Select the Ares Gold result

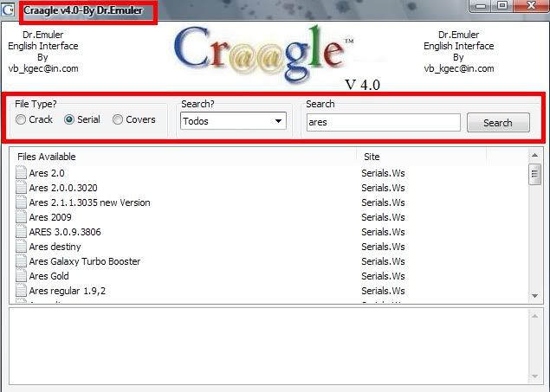(x=49, y=276)
